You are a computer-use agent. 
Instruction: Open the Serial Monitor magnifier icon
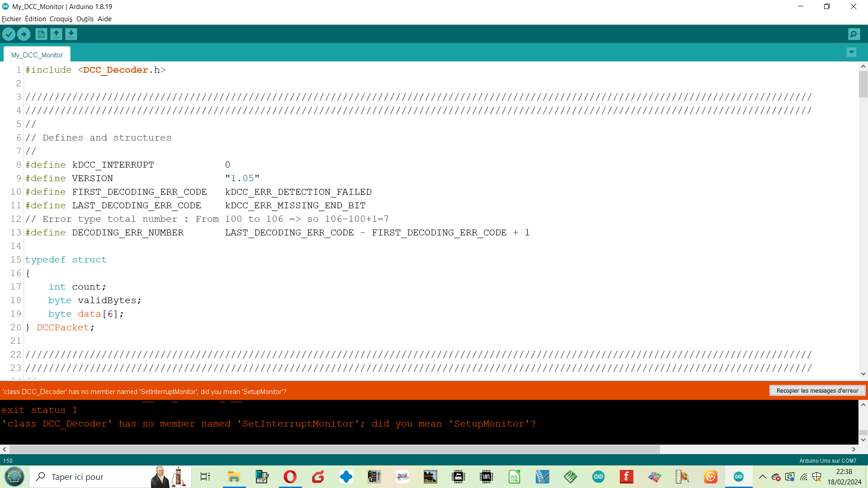(854, 34)
